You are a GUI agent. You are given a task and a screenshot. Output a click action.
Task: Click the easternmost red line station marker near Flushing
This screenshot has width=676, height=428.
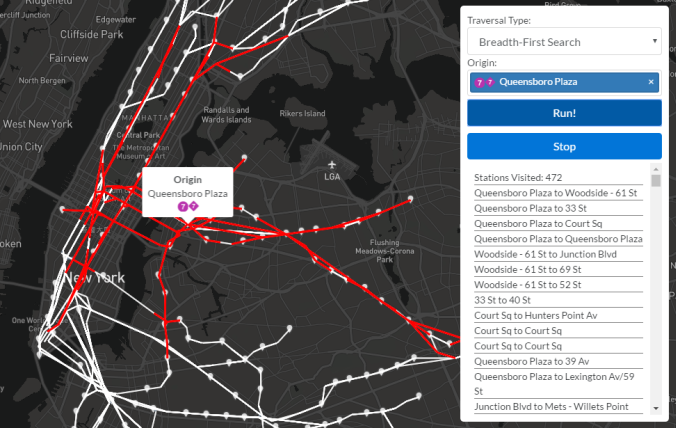[x=411, y=199]
